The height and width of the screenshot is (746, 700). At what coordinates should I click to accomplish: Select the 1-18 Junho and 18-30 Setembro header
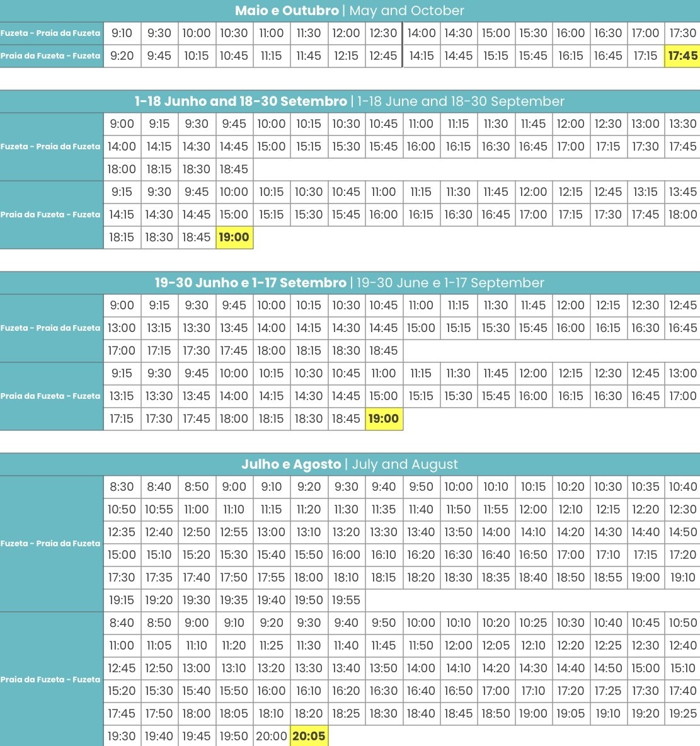pyautogui.click(x=350, y=101)
